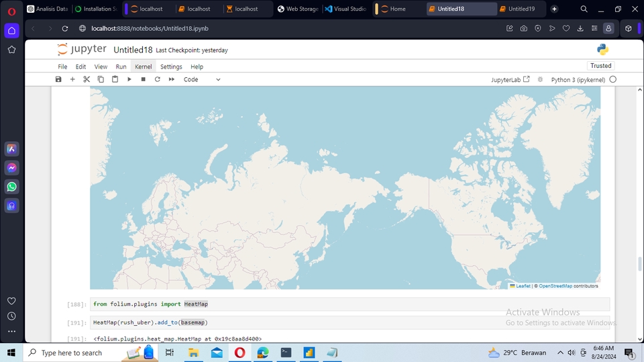Click the Last Checkpoint: yesterday text

(192, 50)
